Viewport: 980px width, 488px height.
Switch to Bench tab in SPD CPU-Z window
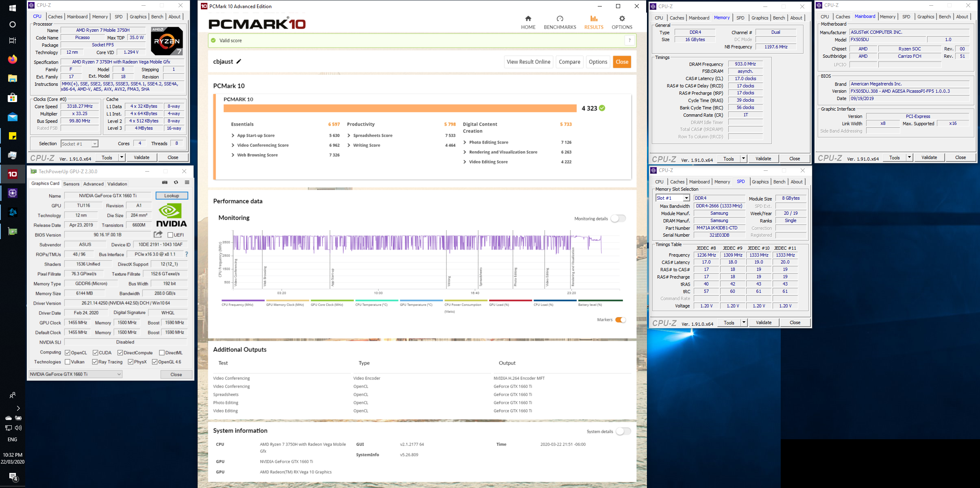point(779,182)
